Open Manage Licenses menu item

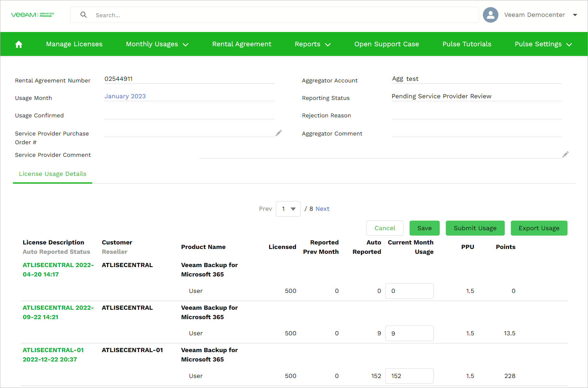[x=74, y=44]
